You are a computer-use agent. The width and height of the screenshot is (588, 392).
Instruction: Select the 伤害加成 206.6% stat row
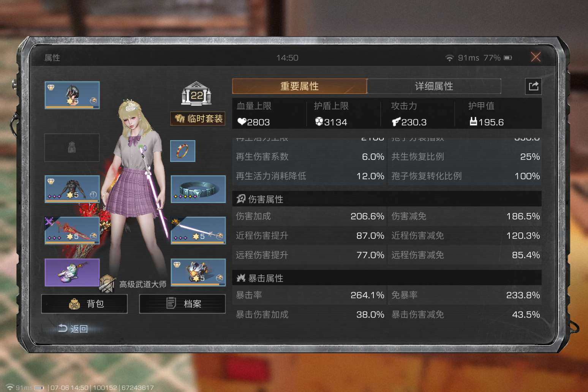point(310,216)
